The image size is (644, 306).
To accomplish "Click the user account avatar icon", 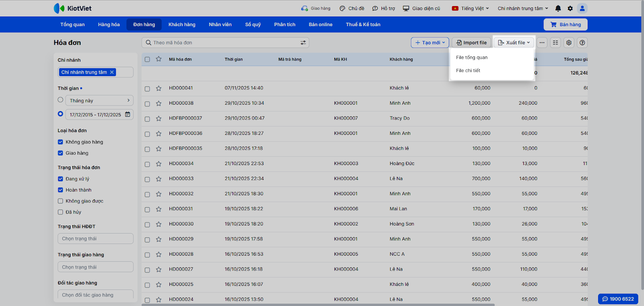I will point(582,8).
